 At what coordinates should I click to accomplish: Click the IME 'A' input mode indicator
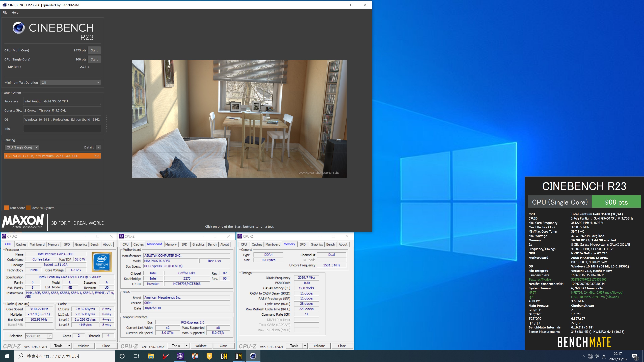pyautogui.click(x=604, y=356)
